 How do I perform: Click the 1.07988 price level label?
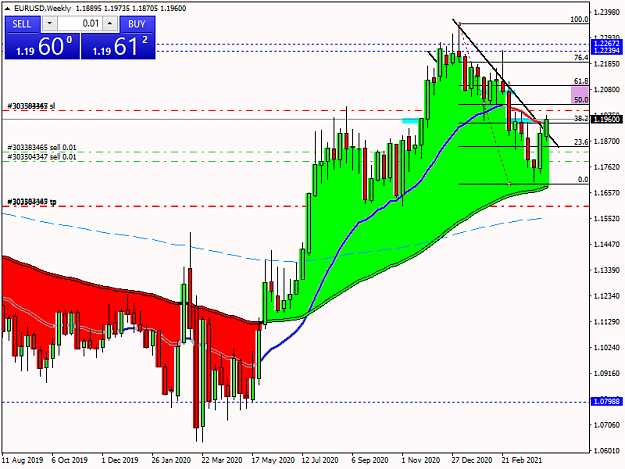click(x=606, y=401)
